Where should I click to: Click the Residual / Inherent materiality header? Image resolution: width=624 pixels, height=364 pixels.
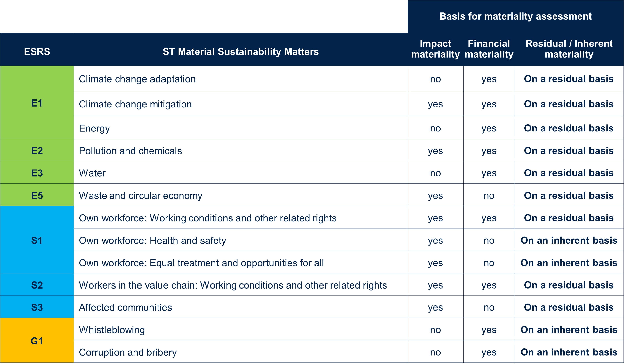(x=569, y=49)
